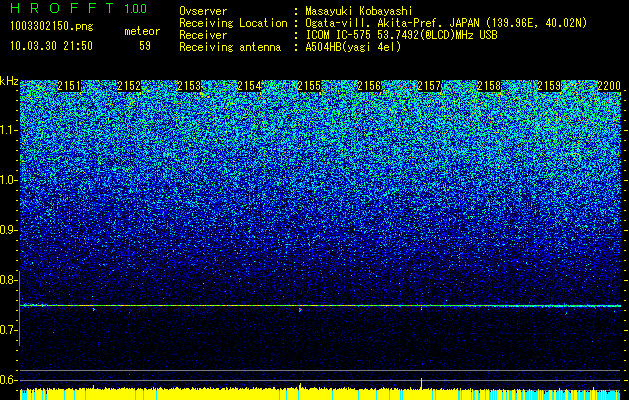The width and height of the screenshot is (629, 400).
Task: Click the Ovserver field label
Action: click(x=203, y=11)
